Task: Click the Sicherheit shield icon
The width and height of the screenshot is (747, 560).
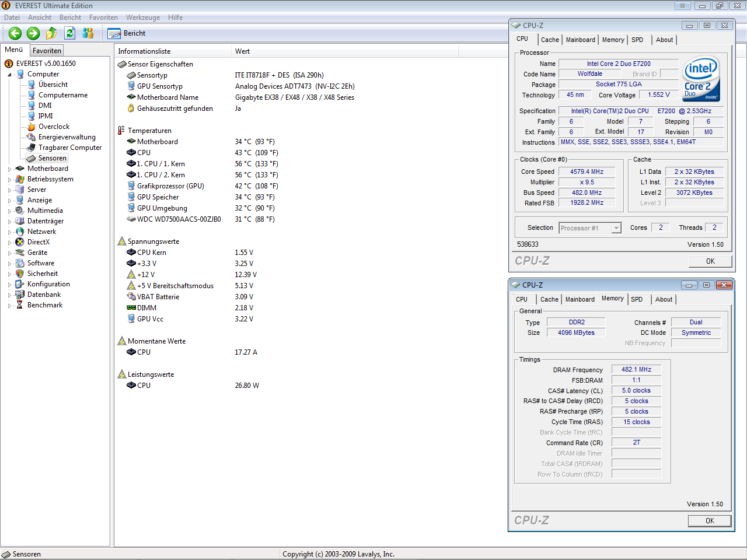Action: (x=20, y=274)
